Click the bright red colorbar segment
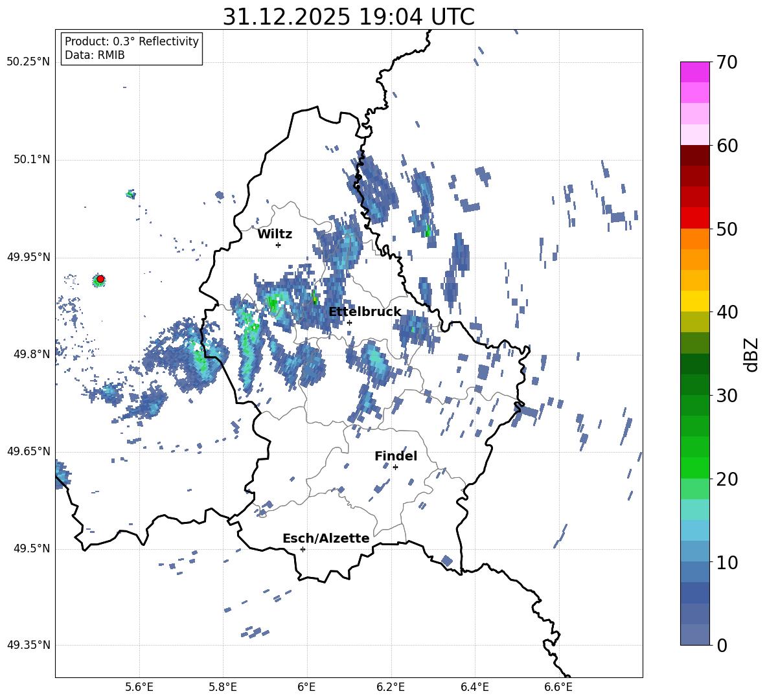 tap(694, 218)
